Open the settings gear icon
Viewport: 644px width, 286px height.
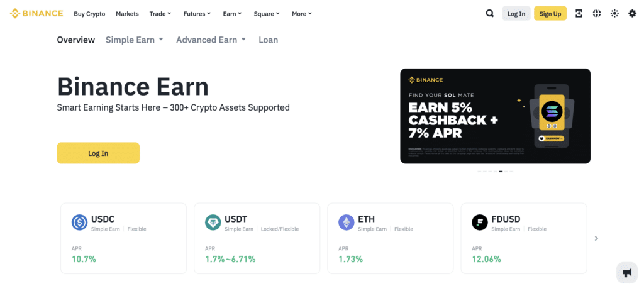[633, 14]
